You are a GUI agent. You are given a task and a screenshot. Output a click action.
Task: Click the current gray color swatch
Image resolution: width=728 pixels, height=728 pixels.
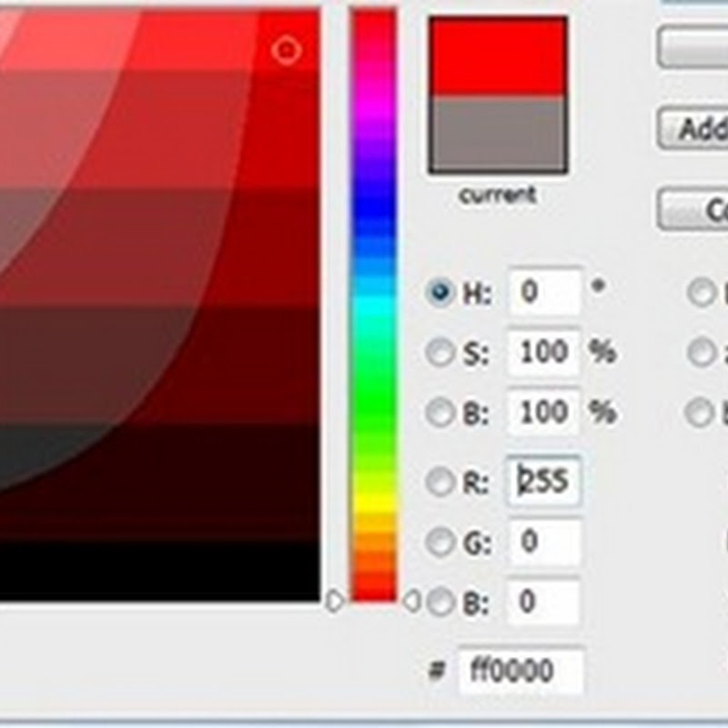[497, 135]
